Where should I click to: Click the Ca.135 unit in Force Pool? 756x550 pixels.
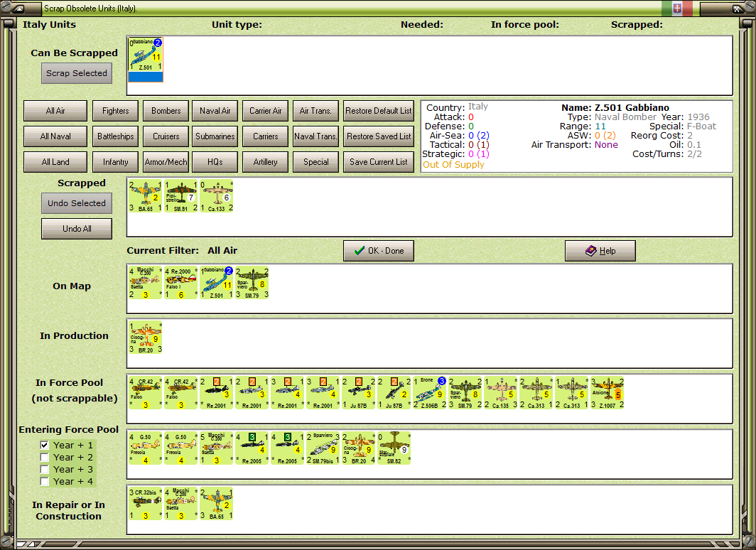500,392
